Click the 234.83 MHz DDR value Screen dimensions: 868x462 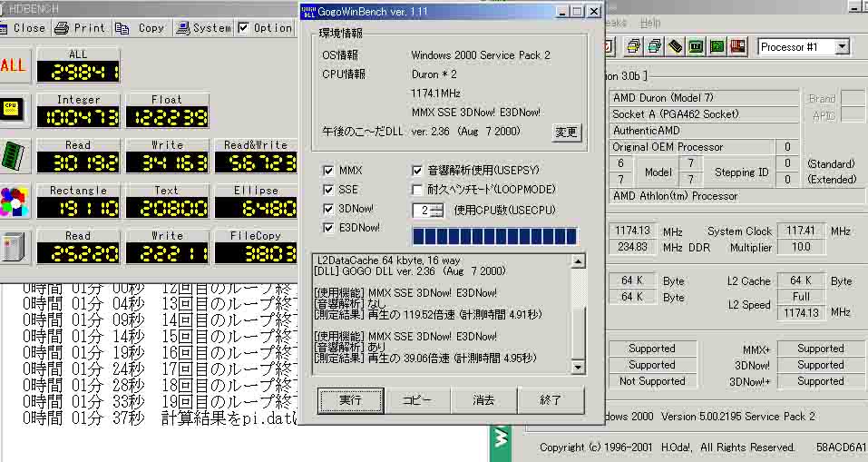632,247
